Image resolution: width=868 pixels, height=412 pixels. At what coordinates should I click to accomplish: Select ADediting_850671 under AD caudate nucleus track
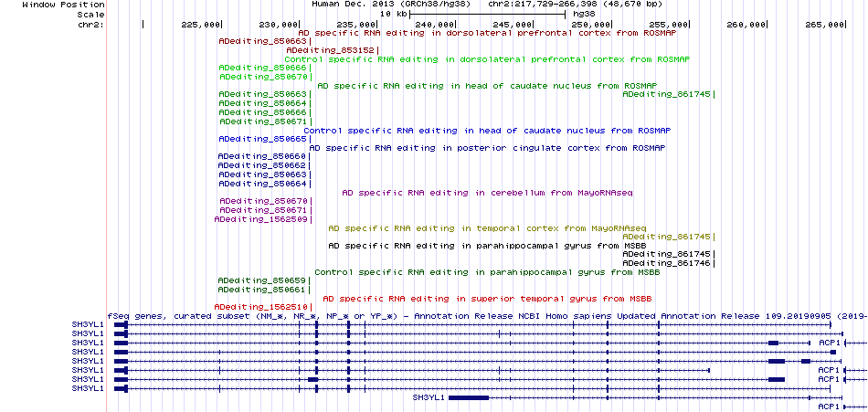263,121
